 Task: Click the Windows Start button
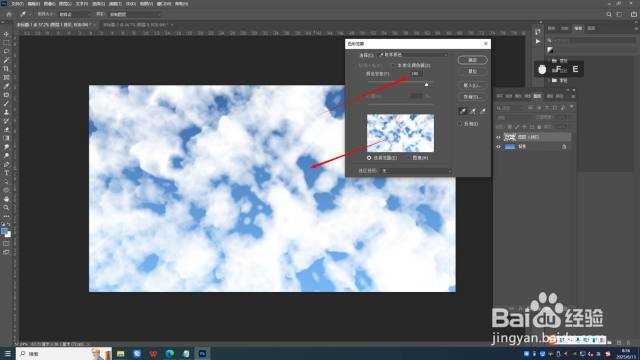coord(7,353)
